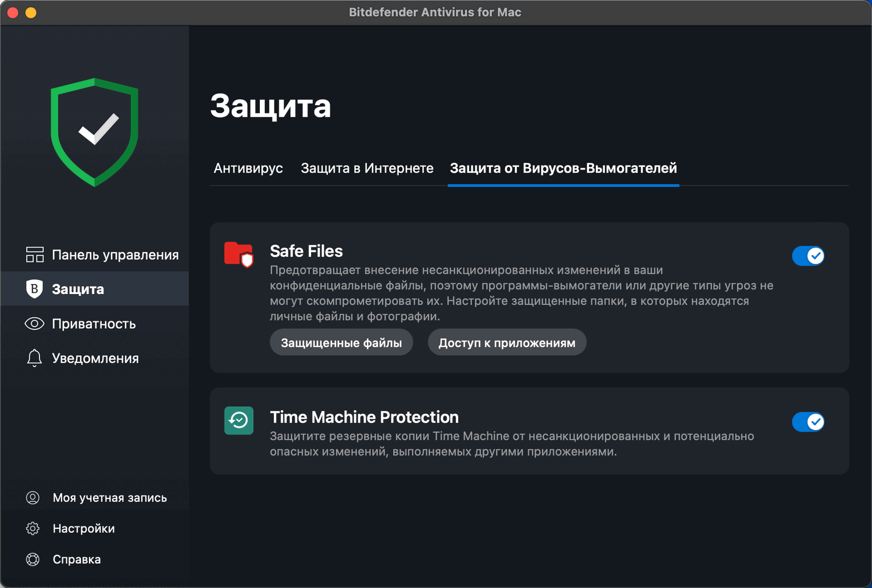Go to Приватность section

click(x=95, y=324)
